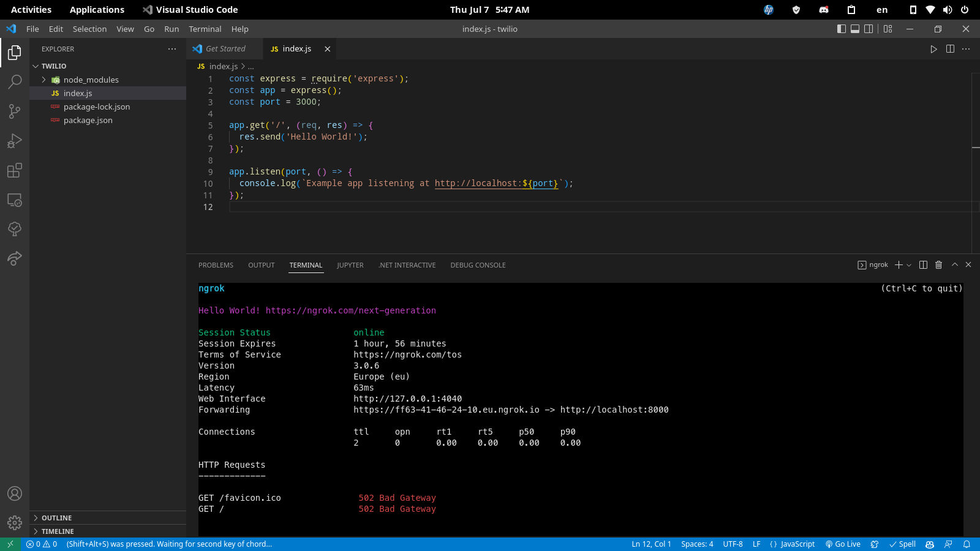This screenshot has width=980, height=551.
Task: Open the Remote Explorer view
Action: 15,200
